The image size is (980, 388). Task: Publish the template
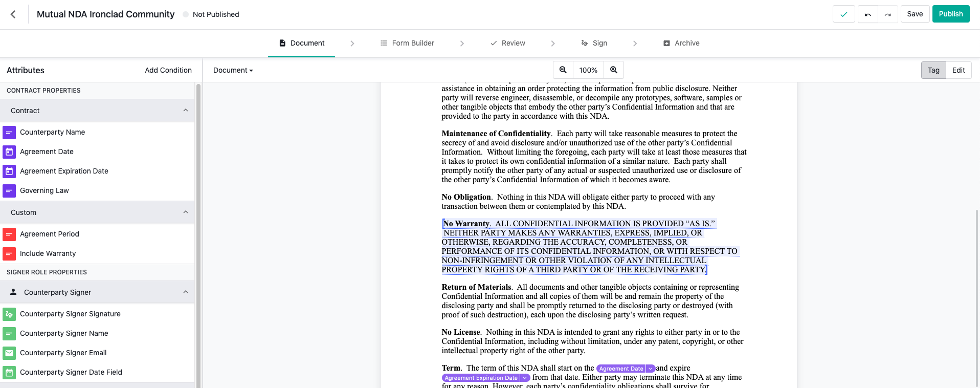(x=951, y=14)
